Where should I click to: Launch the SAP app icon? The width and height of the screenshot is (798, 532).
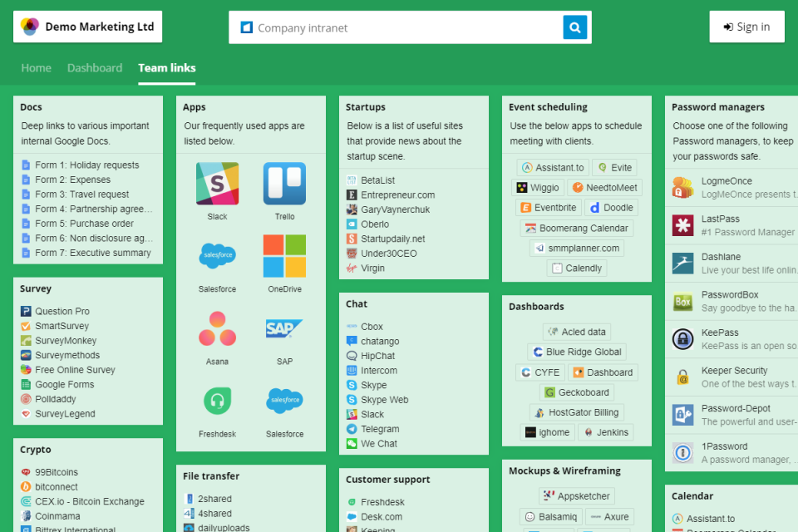point(284,328)
